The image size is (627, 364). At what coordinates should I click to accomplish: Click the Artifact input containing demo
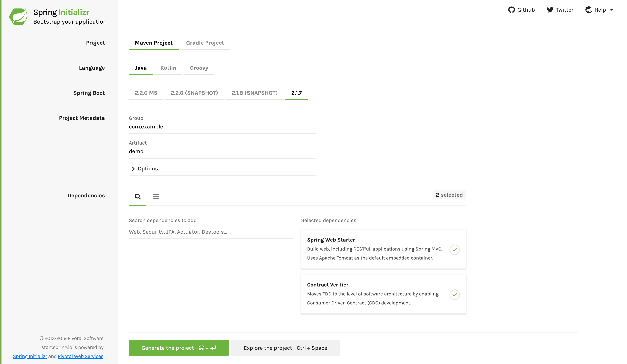point(222,151)
